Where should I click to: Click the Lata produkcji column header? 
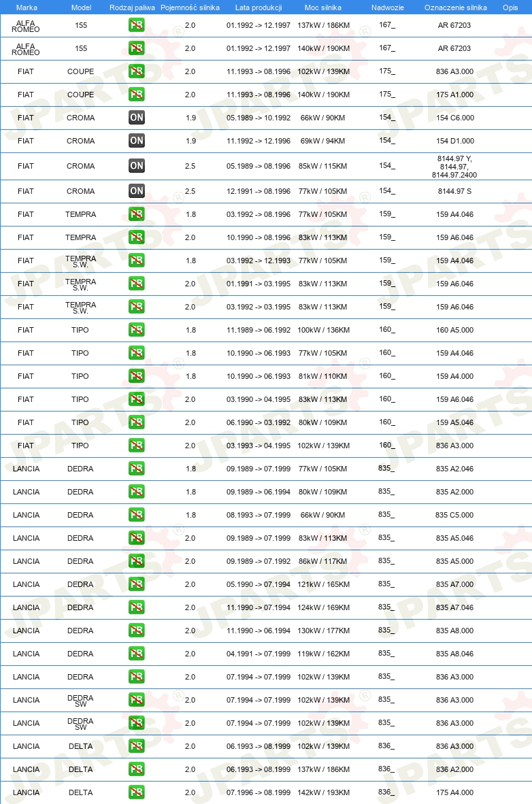point(259,7)
